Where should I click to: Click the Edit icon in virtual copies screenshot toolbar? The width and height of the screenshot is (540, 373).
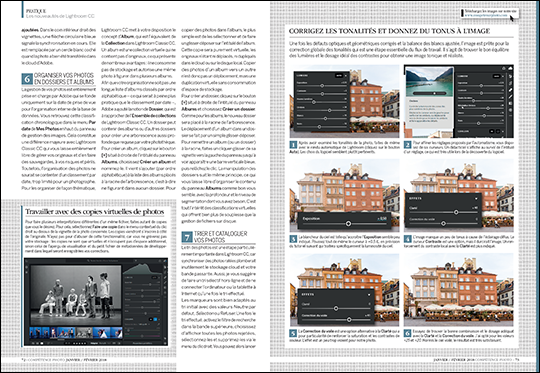tap(165, 267)
